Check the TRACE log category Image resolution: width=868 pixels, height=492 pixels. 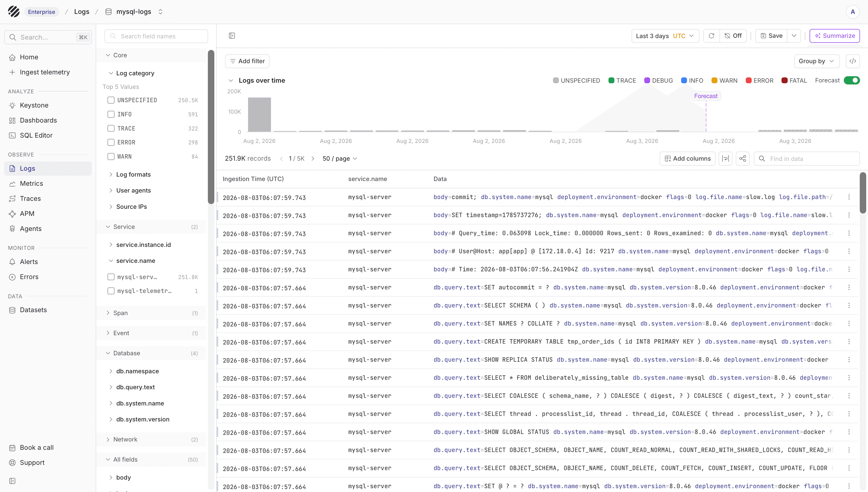[111, 128]
